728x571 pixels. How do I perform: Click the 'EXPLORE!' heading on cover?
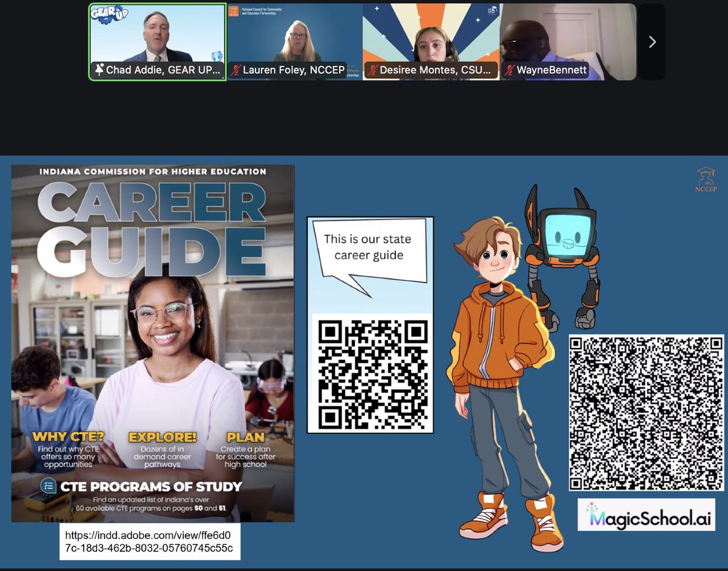pyautogui.click(x=163, y=436)
